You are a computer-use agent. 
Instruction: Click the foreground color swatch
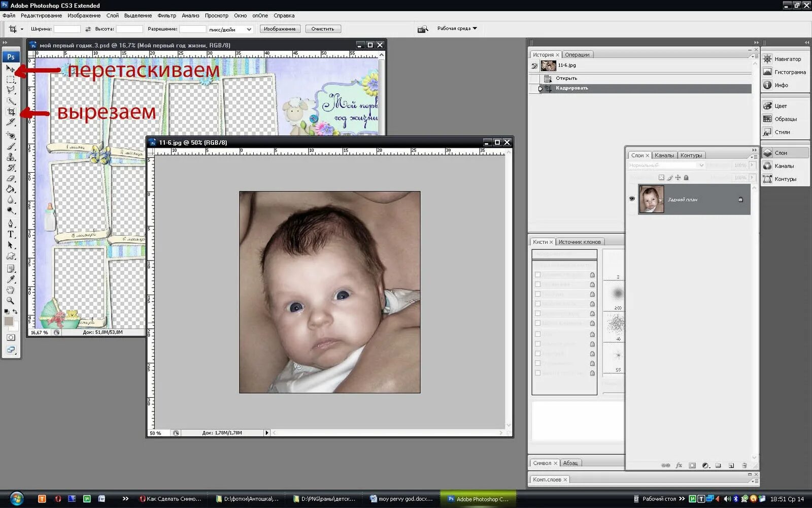click(8, 321)
